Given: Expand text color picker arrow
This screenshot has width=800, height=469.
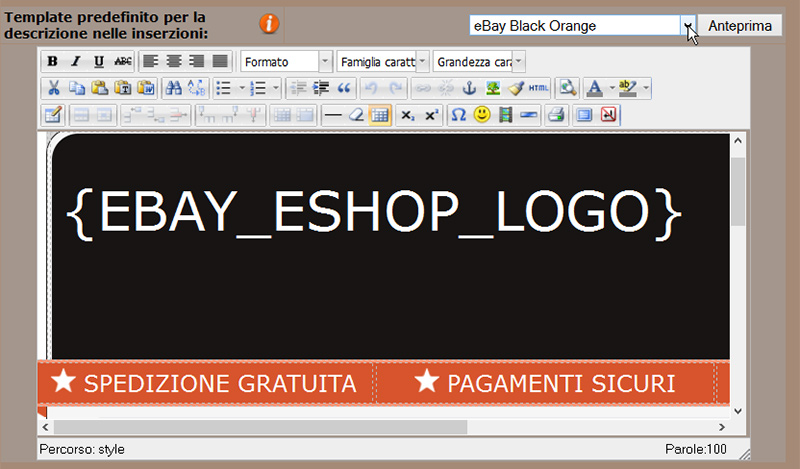Looking at the screenshot, I should [612, 88].
